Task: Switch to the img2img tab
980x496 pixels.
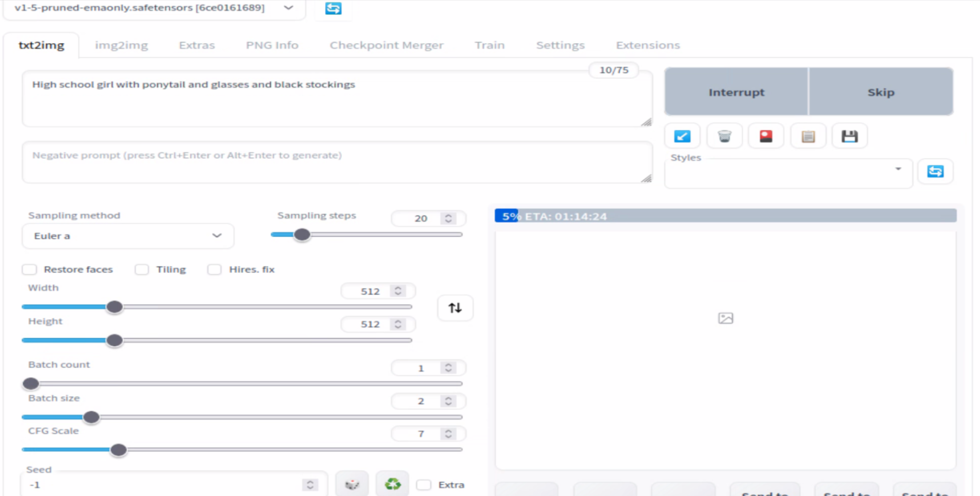Action: [x=122, y=45]
